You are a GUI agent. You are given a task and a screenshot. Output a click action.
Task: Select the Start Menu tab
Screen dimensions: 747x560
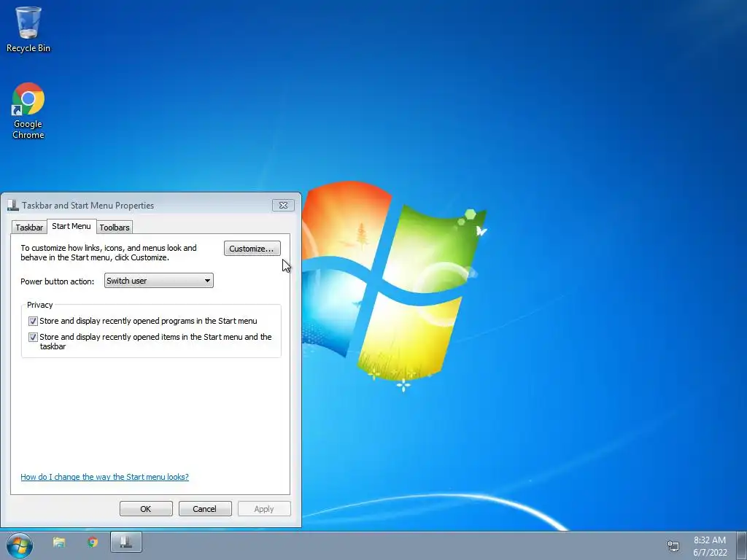pyautogui.click(x=71, y=226)
